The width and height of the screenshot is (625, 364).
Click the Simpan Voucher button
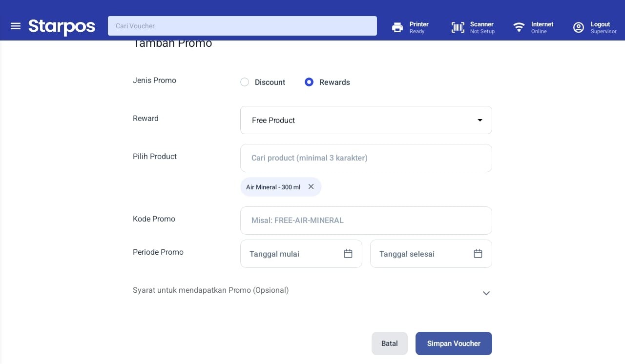pos(454,344)
